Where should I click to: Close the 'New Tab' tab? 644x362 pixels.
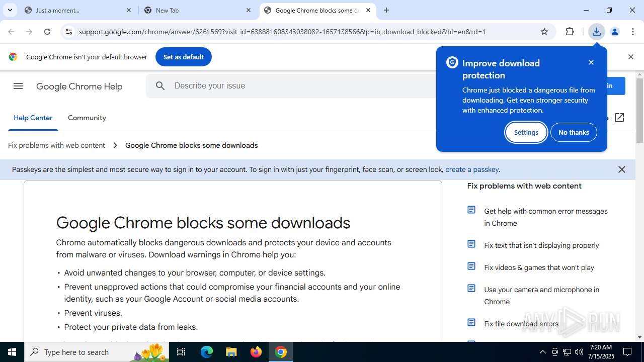[x=249, y=10]
